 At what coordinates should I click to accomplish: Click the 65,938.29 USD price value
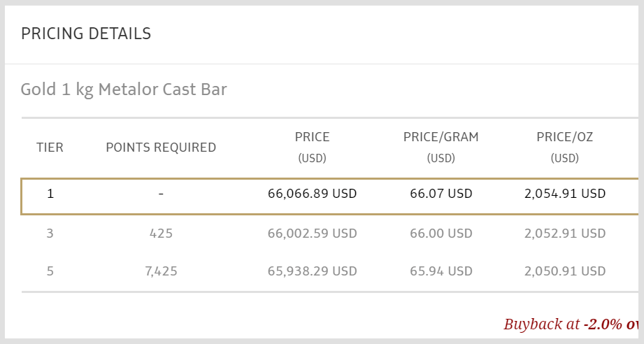click(x=312, y=271)
